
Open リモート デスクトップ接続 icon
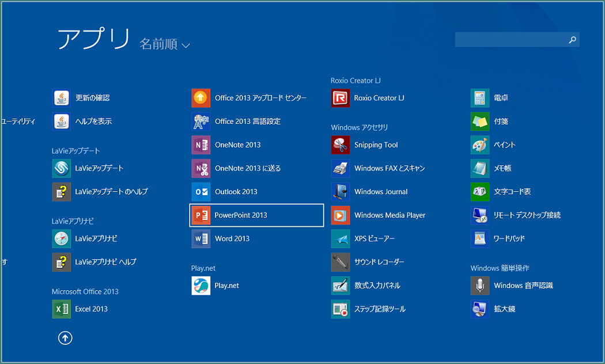[x=480, y=215]
